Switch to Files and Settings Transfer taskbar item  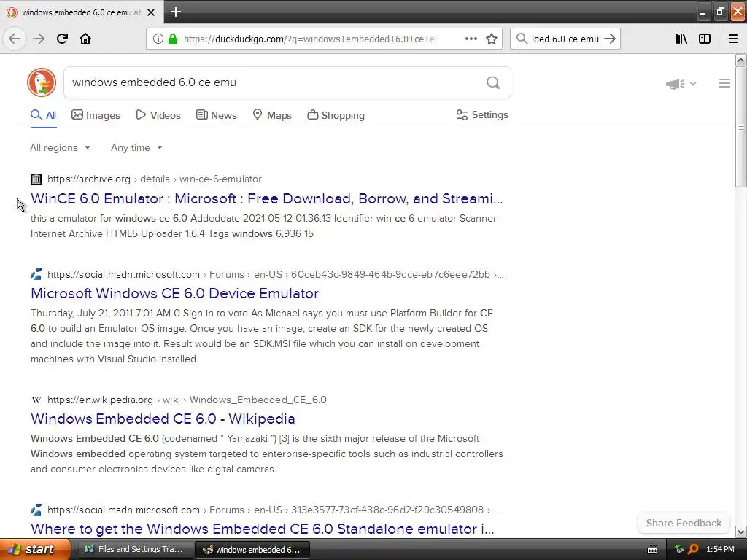click(x=134, y=550)
